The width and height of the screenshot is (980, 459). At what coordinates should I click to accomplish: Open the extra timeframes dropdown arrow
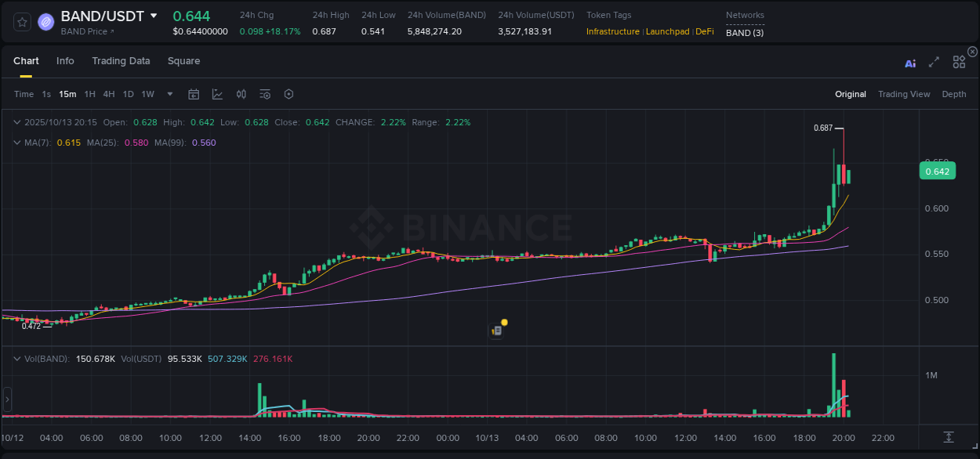(x=169, y=93)
